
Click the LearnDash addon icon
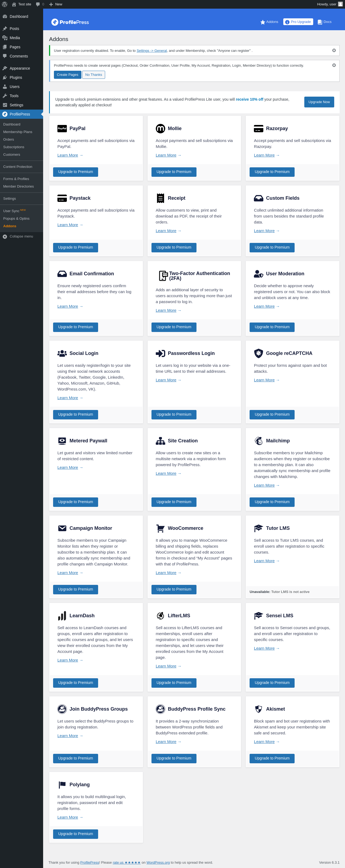point(62,616)
